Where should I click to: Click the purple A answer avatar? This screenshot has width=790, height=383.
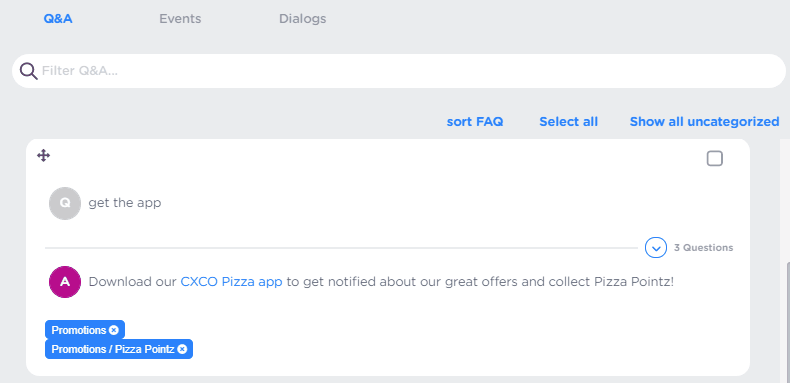point(65,282)
